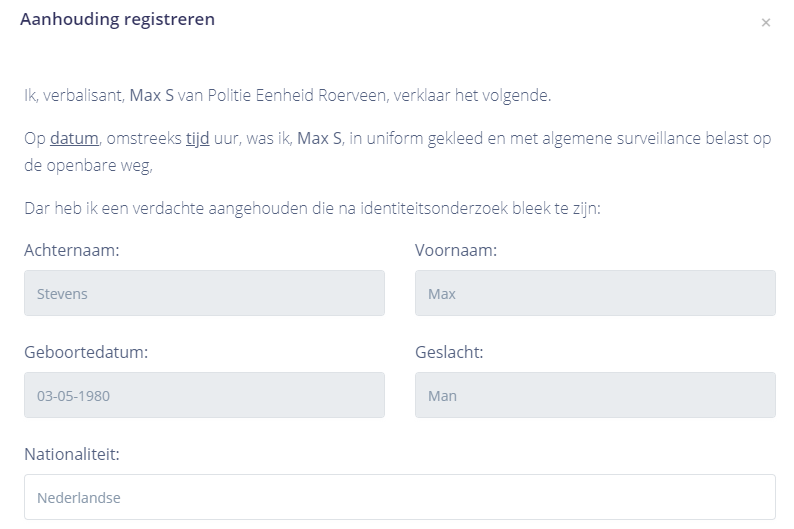This screenshot has height=529, width=794.
Task: Click the Achternaam field containing Stevens
Action: click(204, 293)
